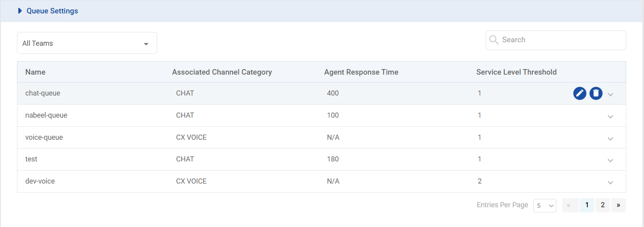Select page 1 in pagination

pyautogui.click(x=587, y=205)
